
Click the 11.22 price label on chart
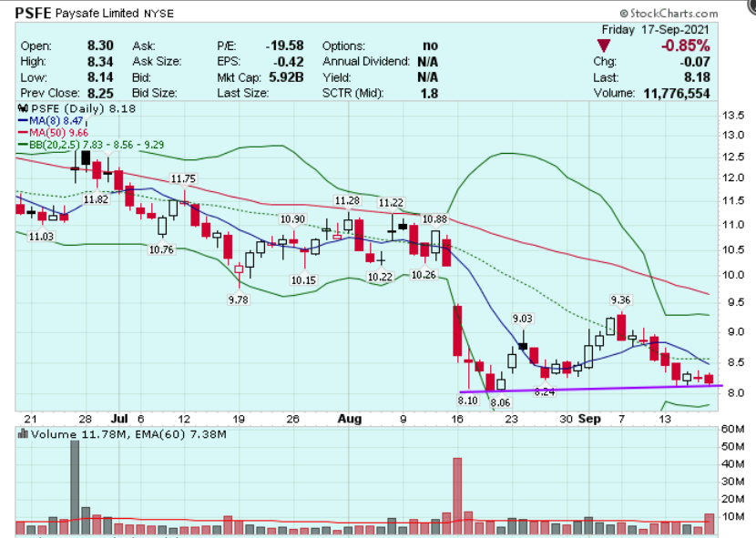click(391, 203)
